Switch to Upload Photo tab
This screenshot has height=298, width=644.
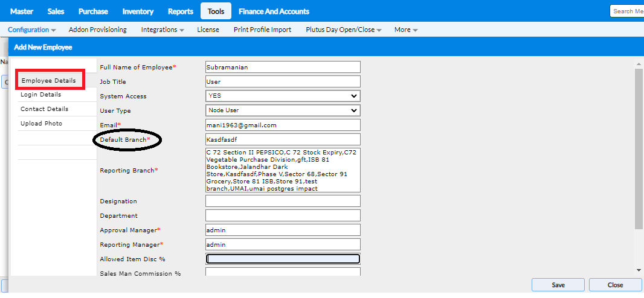tap(41, 124)
